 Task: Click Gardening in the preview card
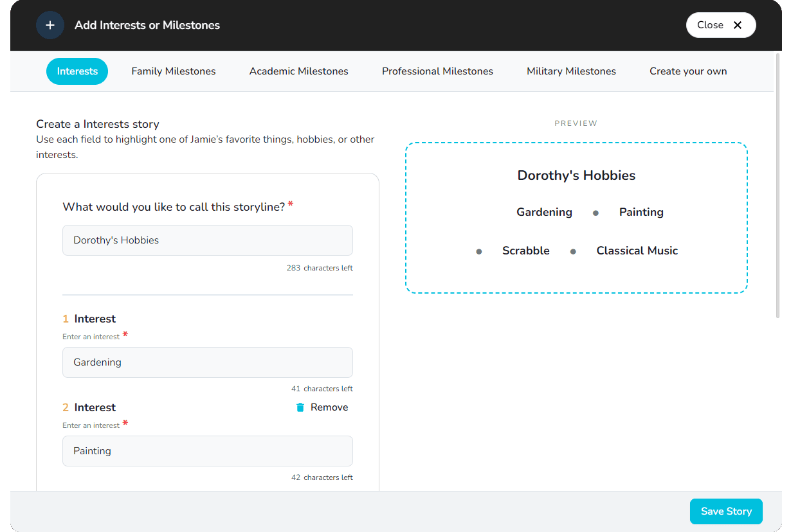[x=544, y=212]
